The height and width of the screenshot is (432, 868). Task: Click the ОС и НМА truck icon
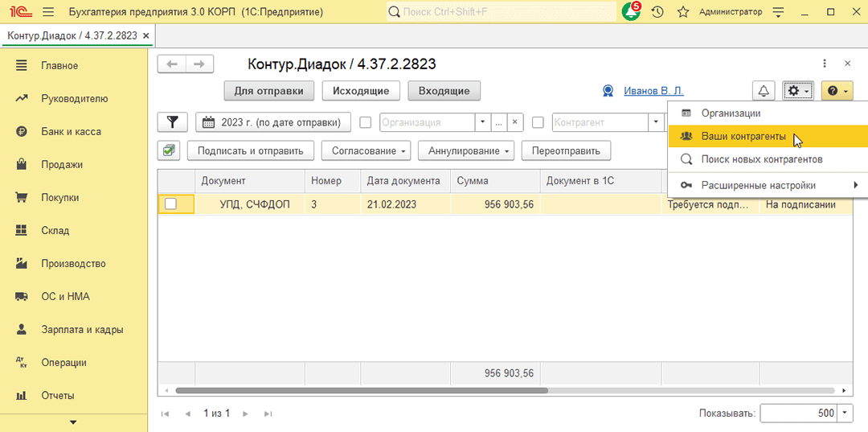[22, 297]
